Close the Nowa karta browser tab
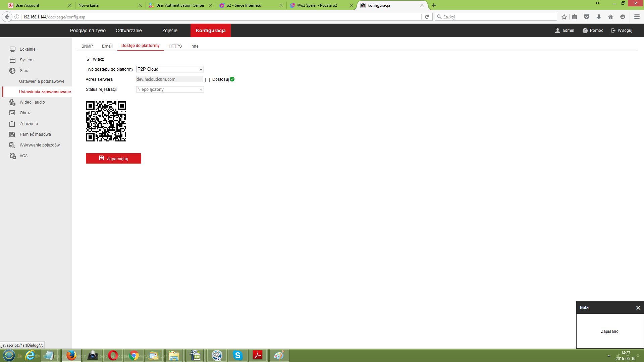 click(x=140, y=5)
